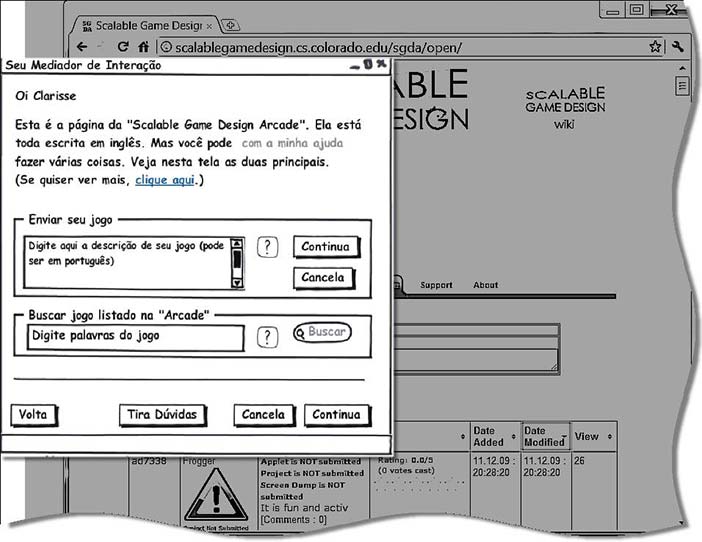Click page scrollbar up arrow in browser
The width and height of the screenshot is (702, 542).
click(x=682, y=68)
